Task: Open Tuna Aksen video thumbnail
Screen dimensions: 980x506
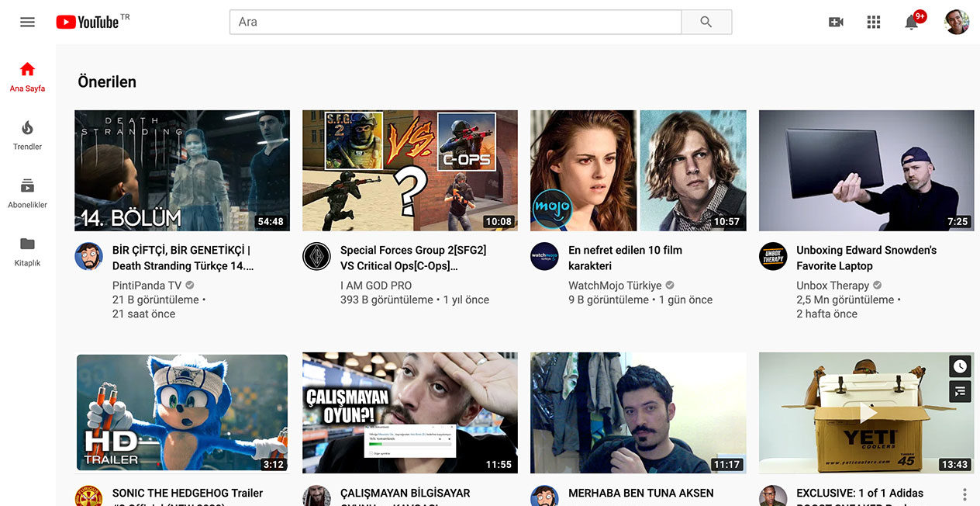Action: click(x=638, y=413)
